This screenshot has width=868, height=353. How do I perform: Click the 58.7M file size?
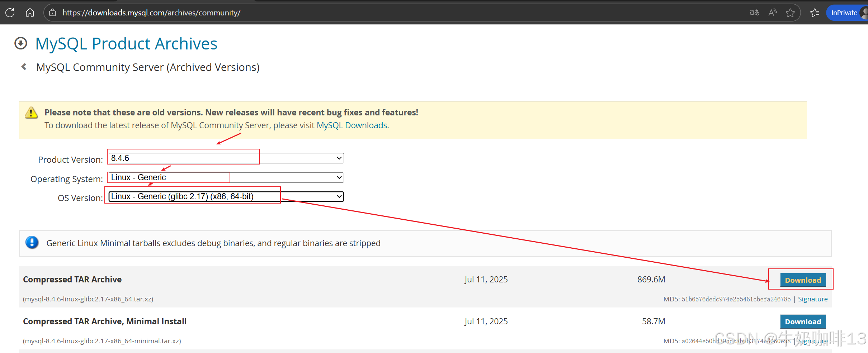654,321
